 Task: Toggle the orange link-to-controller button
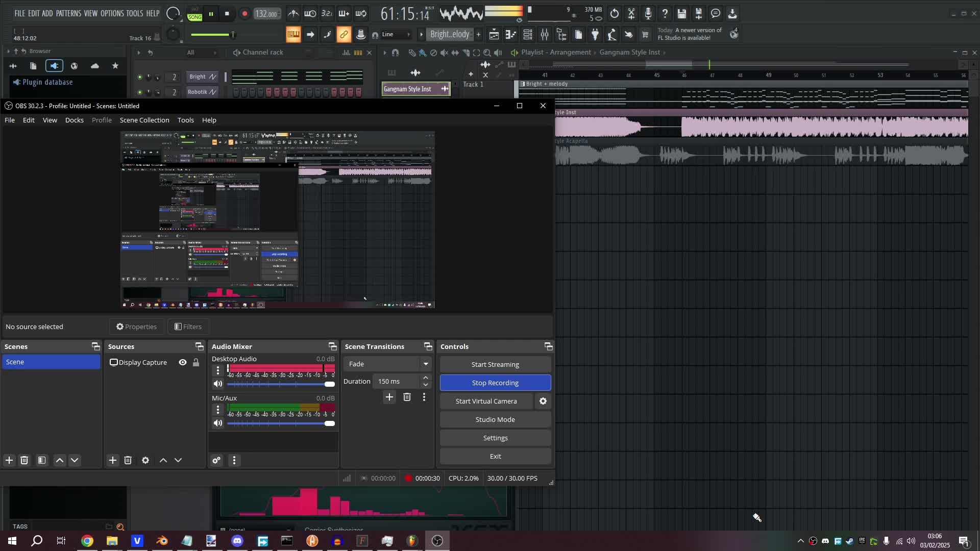point(344,35)
